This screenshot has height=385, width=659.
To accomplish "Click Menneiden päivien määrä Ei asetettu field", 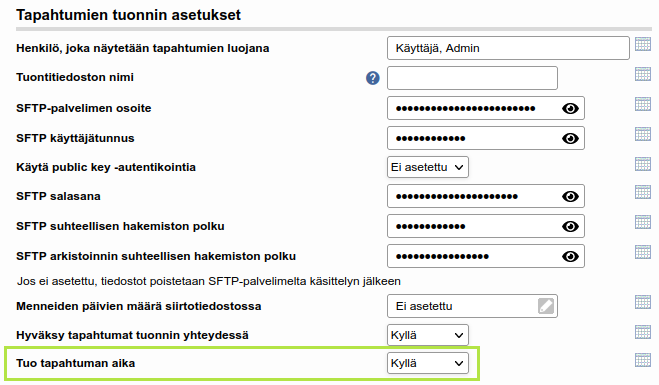I will 472,306.
